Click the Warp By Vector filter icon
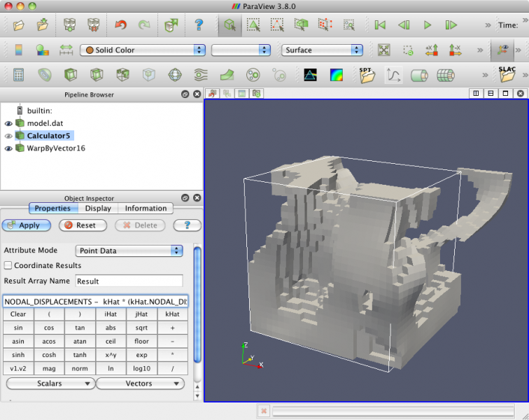 tap(227, 75)
